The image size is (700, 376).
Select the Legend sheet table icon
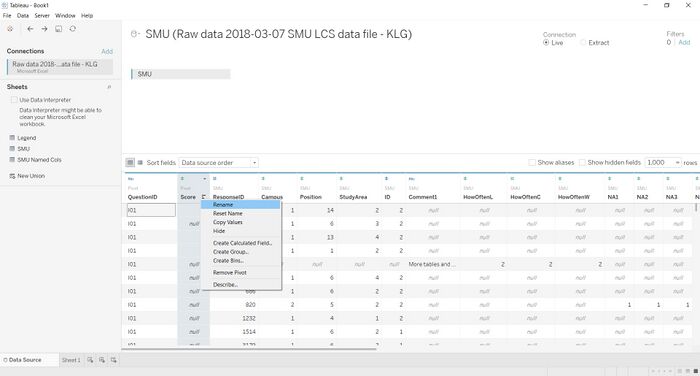click(12, 138)
